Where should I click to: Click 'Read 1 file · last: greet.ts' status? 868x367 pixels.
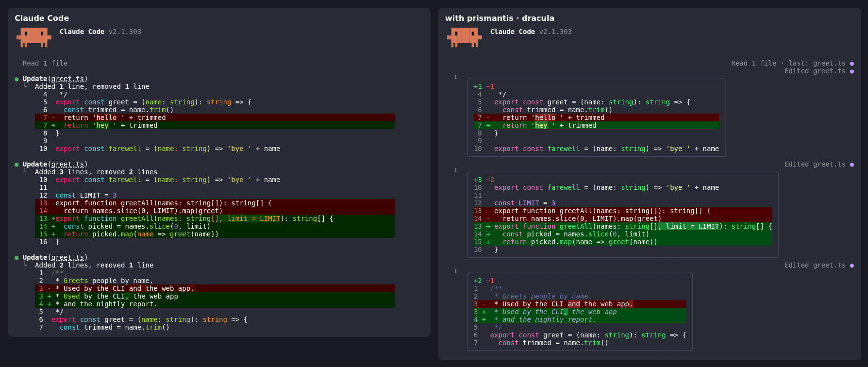coord(788,63)
